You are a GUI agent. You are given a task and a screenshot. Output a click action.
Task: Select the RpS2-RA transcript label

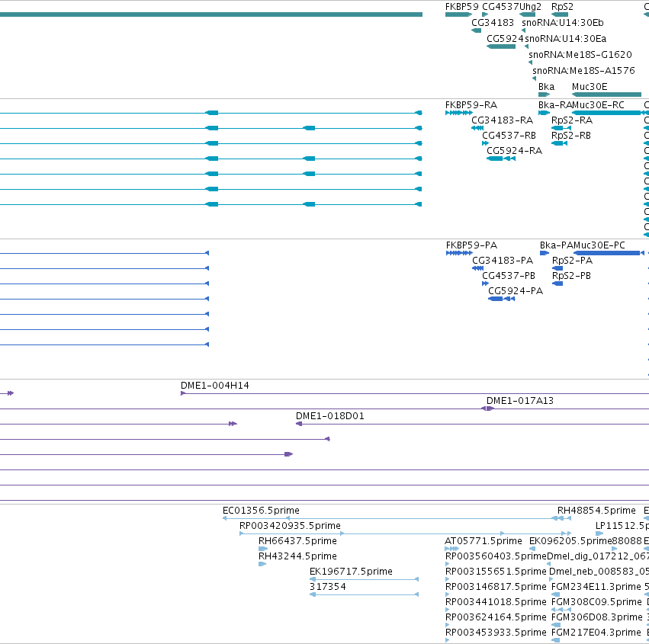[572, 120]
